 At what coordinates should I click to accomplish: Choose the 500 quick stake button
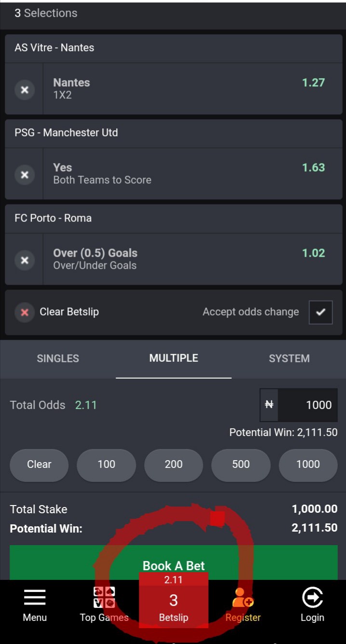(241, 465)
